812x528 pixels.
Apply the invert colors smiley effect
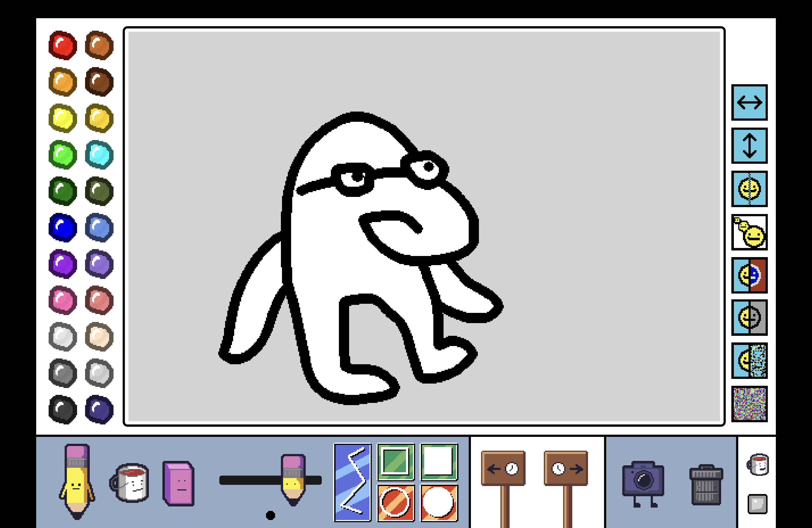point(750,275)
